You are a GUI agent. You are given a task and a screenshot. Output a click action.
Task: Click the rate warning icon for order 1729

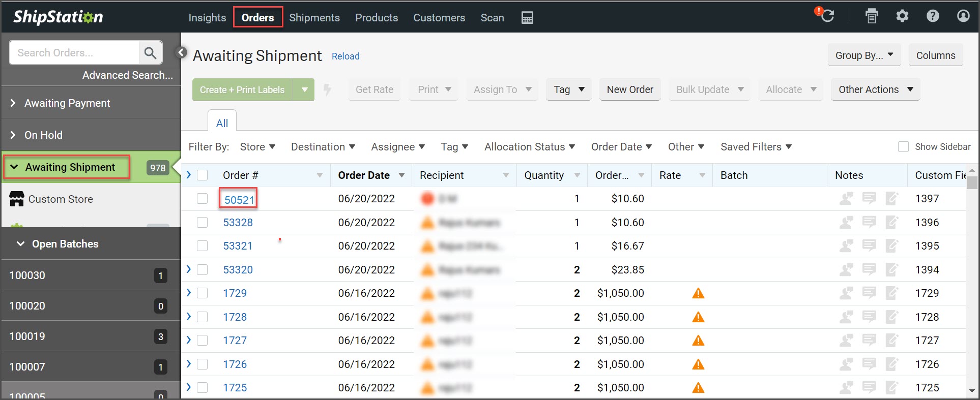tap(698, 293)
